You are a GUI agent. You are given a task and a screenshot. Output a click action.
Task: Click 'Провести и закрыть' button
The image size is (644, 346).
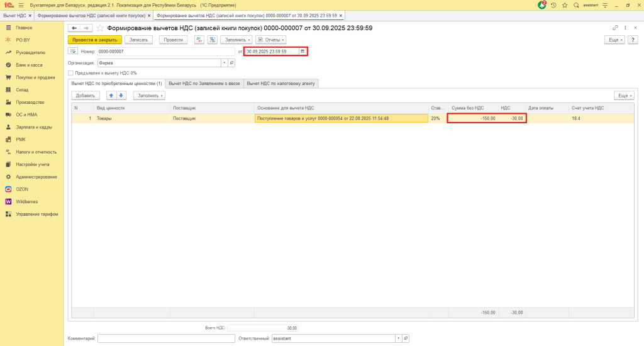click(94, 40)
